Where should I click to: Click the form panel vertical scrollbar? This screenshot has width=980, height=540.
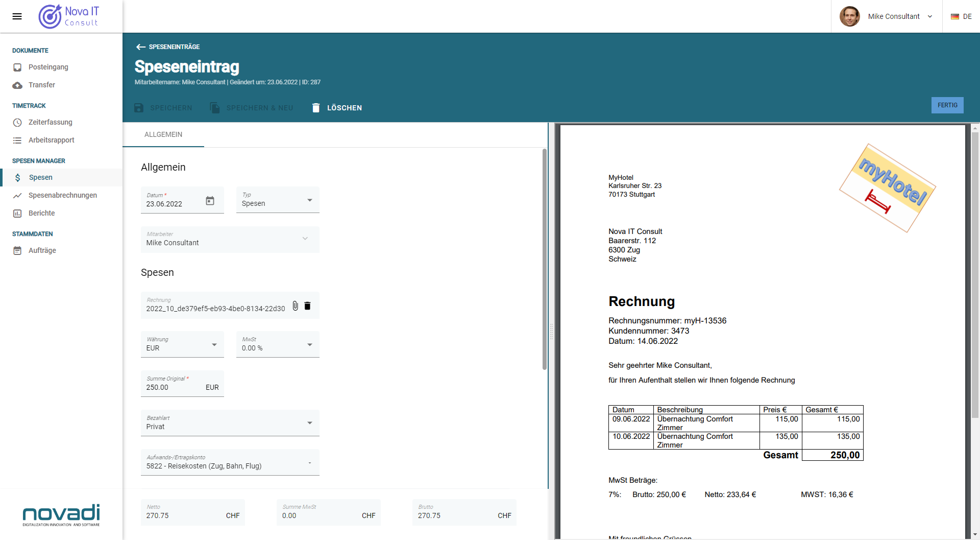(x=544, y=259)
